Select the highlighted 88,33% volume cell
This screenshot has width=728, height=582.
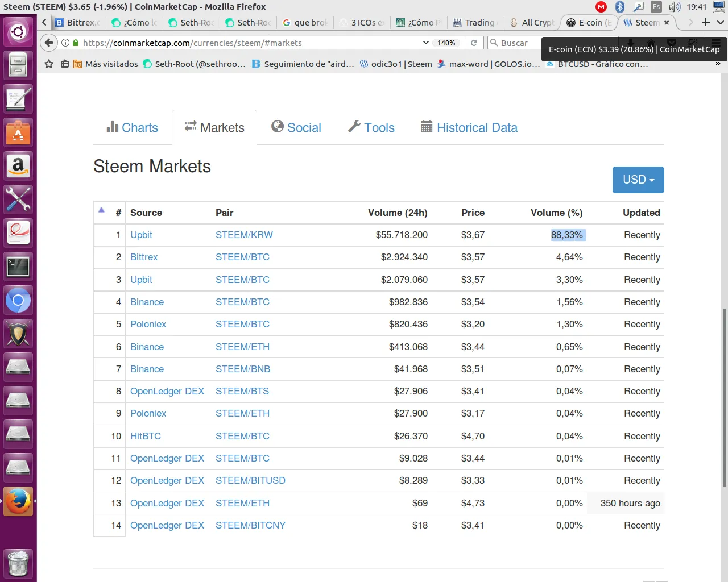coord(567,235)
